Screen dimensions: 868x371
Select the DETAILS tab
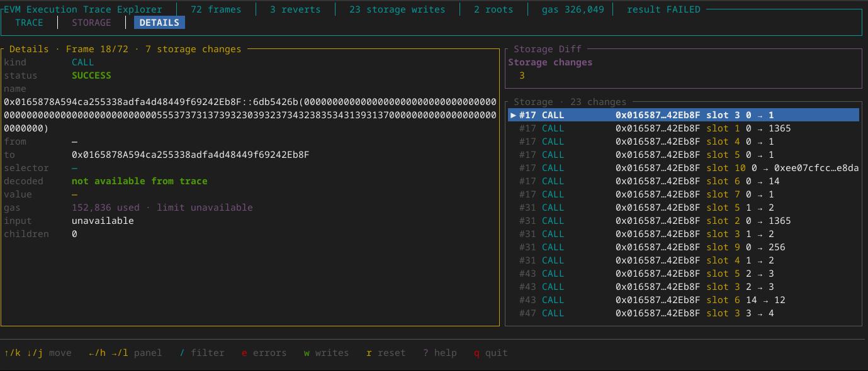pyautogui.click(x=160, y=23)
